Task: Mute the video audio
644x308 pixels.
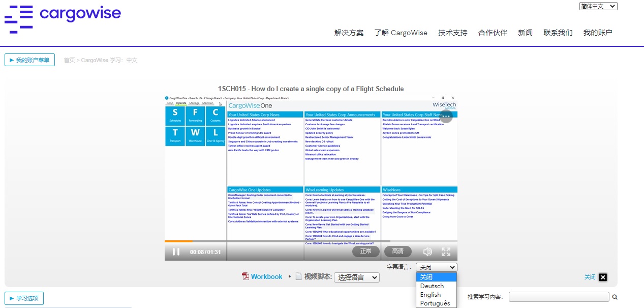Action: (427, 251)
